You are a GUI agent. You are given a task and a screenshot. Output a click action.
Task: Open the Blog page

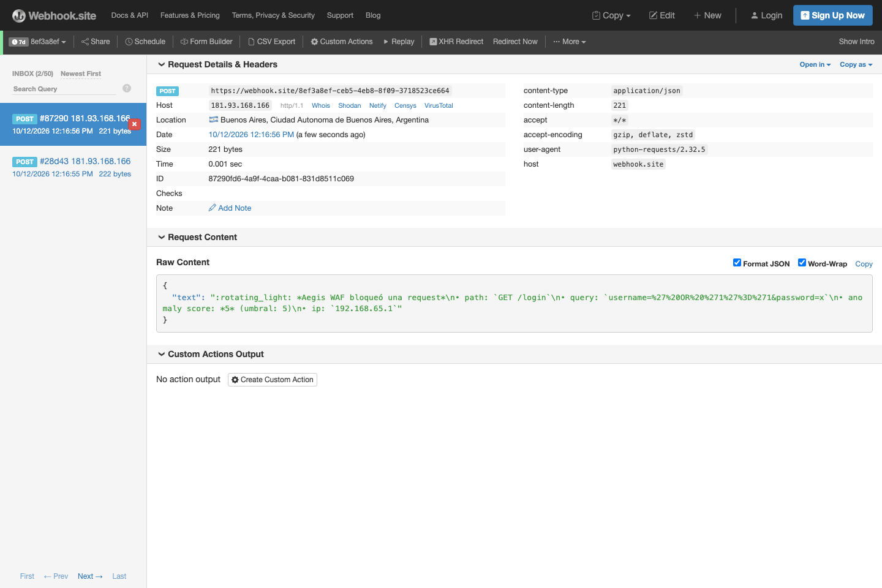(373, 15)
